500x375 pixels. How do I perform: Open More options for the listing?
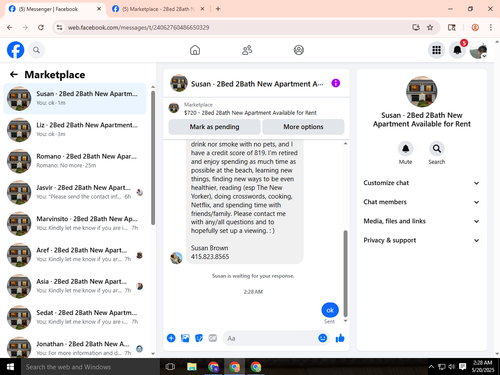click(303, 127)
